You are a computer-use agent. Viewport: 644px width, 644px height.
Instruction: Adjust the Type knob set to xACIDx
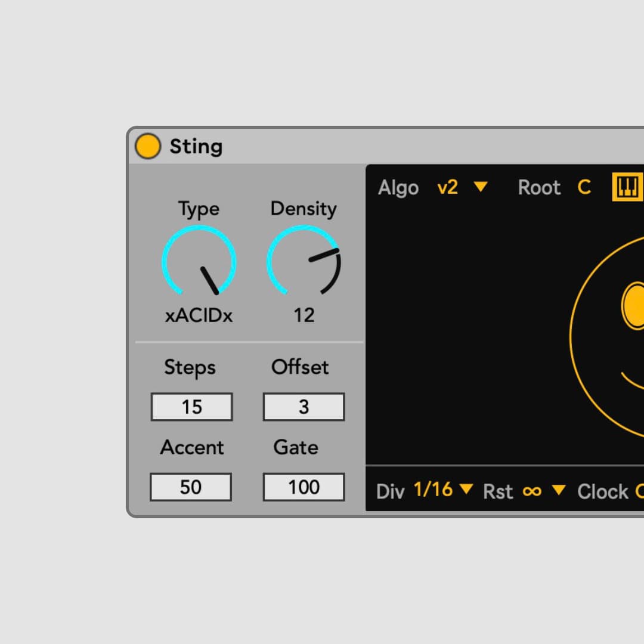click(199, 261)
